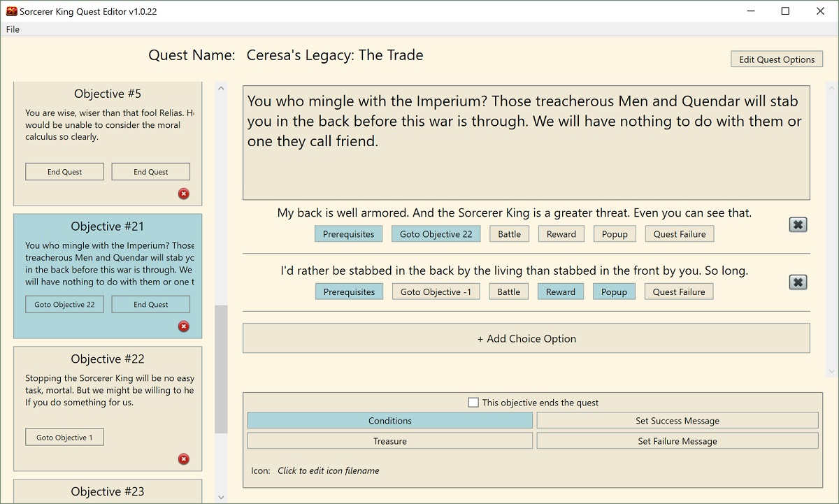Select the Objective #5 card title
Image resolution: width=839 pixels, height=504 pixels.
click(108, 94)
